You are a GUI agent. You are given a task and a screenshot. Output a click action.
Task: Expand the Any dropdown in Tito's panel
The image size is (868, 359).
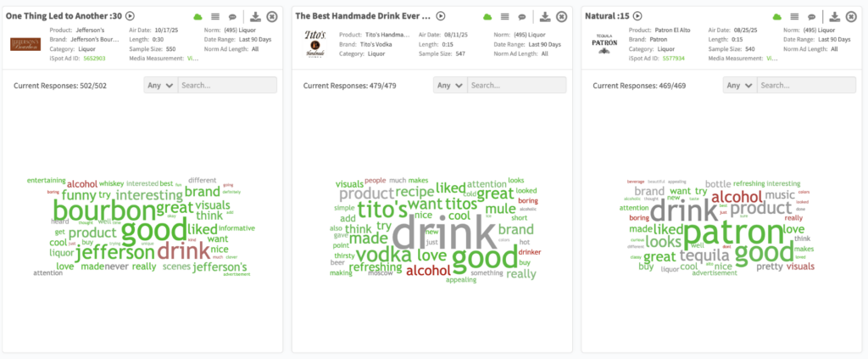pos(449,85)
